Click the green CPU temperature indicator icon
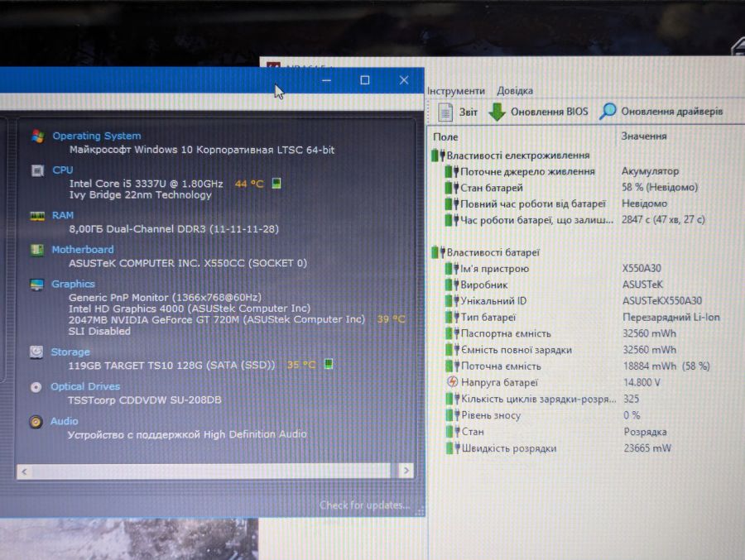 (x=276, y=184)
